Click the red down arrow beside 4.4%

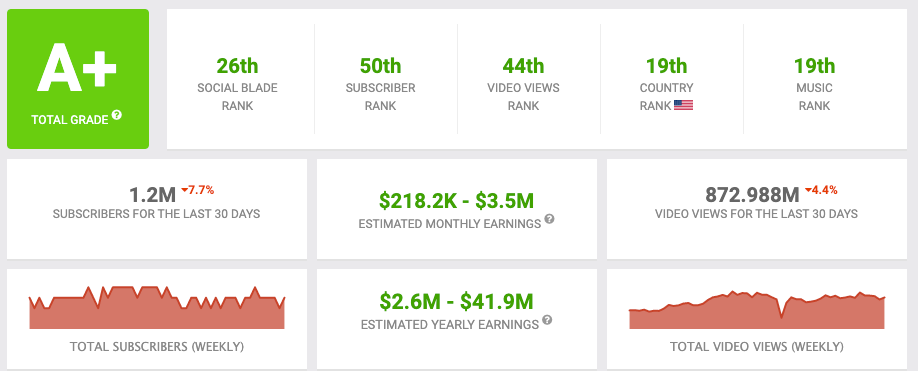coord(808,191)
